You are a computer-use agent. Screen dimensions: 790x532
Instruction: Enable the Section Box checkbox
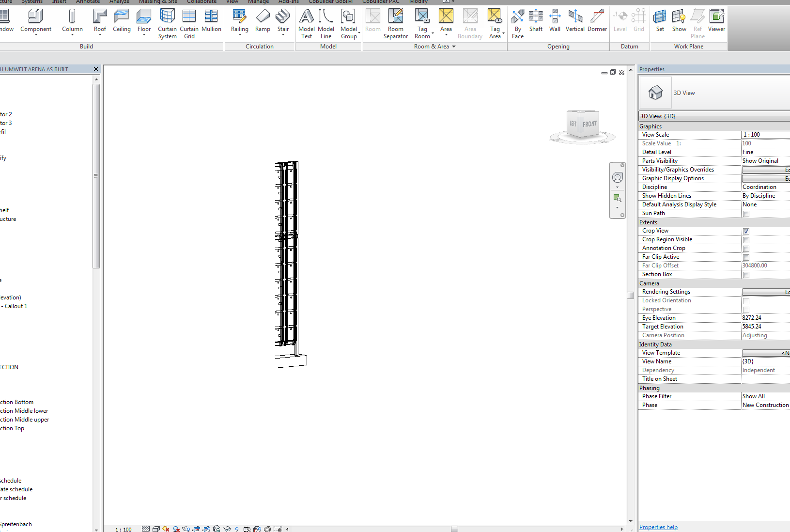(746, 275)
